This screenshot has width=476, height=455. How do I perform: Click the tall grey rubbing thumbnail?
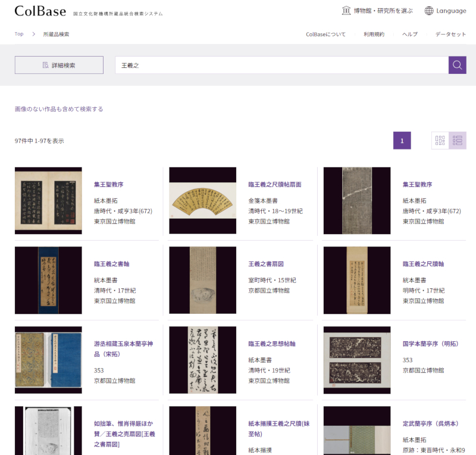(357, 201)
